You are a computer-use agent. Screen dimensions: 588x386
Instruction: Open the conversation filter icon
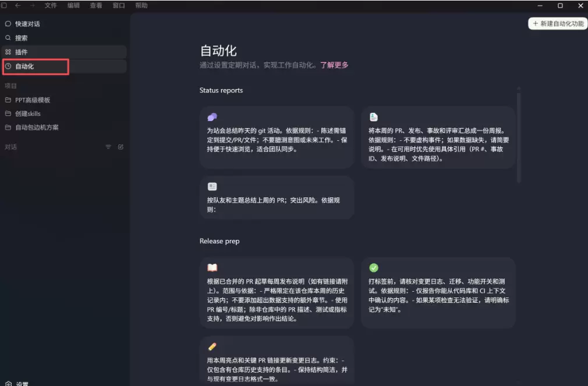[x=108, y=147]
